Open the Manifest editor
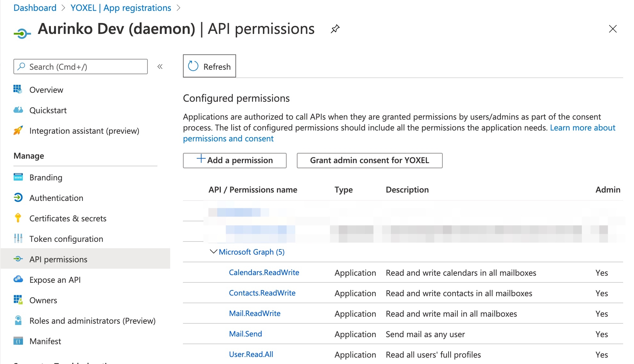 (x=45, y=341)
